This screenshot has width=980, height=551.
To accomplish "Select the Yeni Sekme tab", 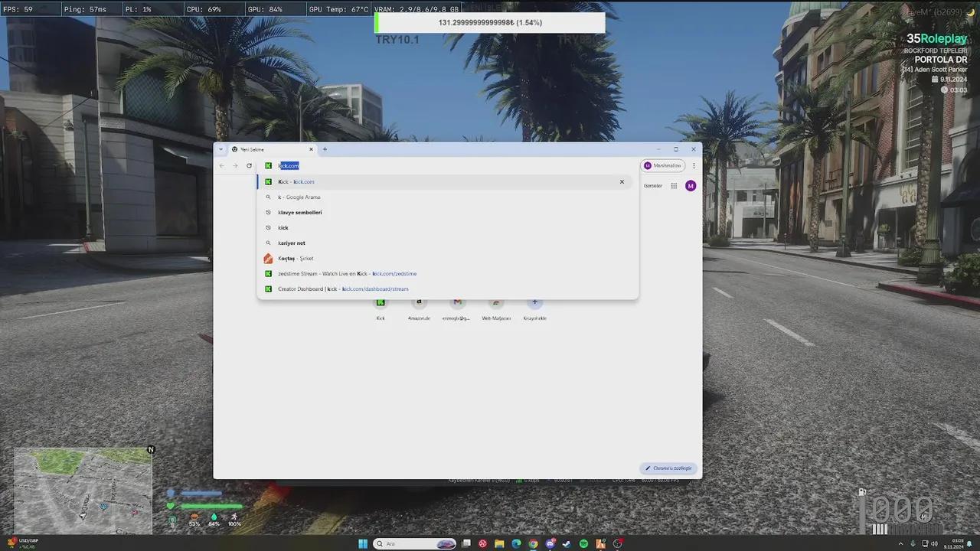I will tap(272, 149).
